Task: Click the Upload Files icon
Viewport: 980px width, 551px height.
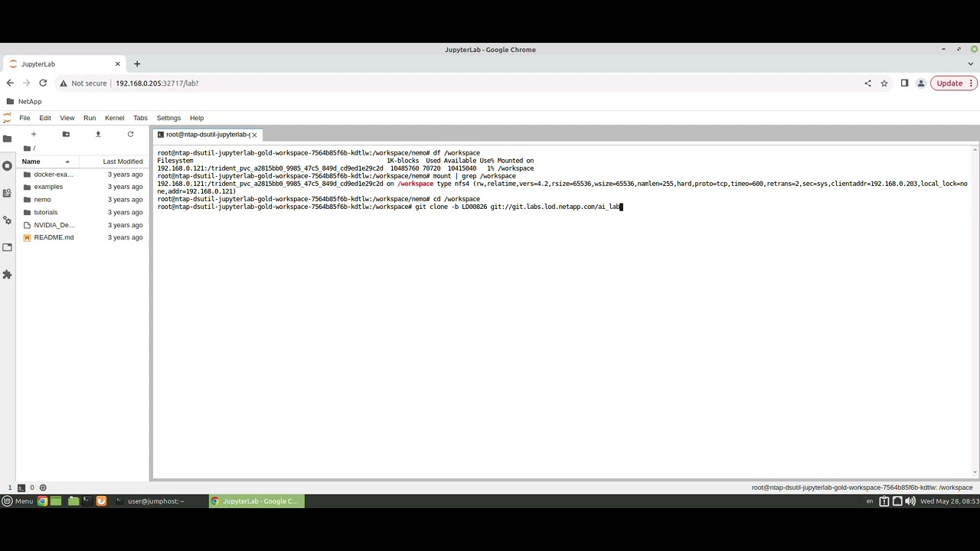Action: pyautogui.click(x=98, y=134)
